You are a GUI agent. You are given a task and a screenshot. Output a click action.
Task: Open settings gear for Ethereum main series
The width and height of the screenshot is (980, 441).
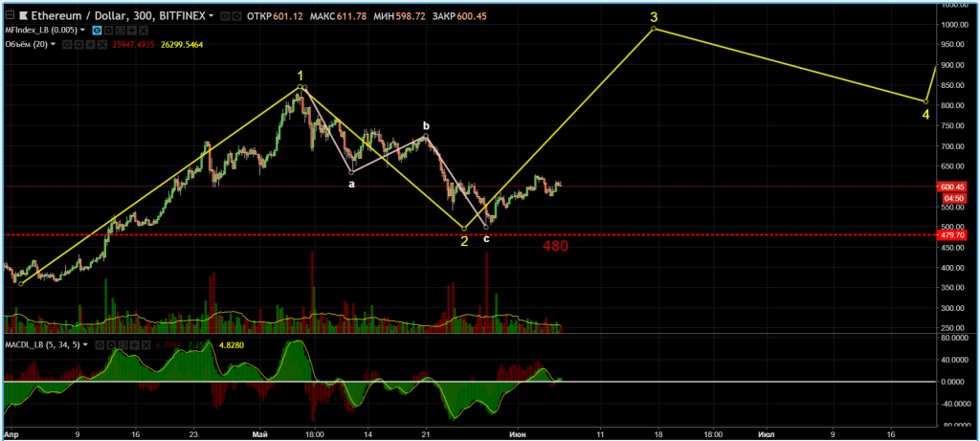(x=236, y=16)
